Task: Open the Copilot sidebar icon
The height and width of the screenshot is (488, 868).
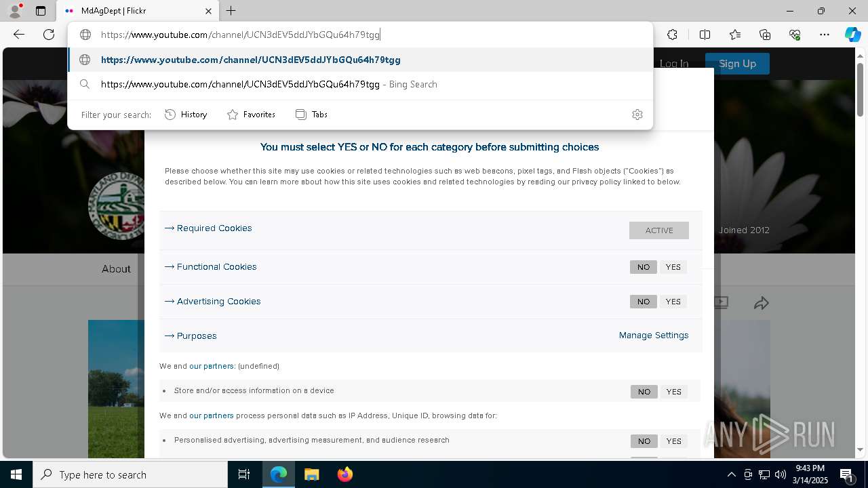Action: [x=852, y=35]
